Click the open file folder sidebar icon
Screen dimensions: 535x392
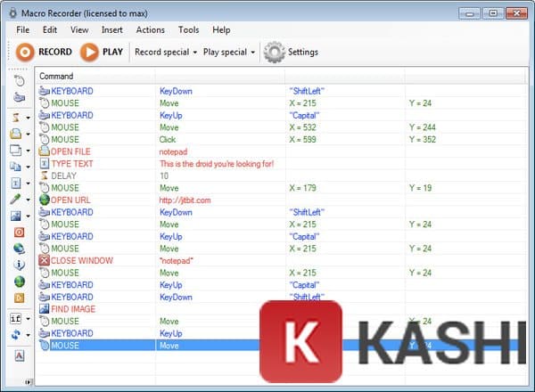pos(16,134)
